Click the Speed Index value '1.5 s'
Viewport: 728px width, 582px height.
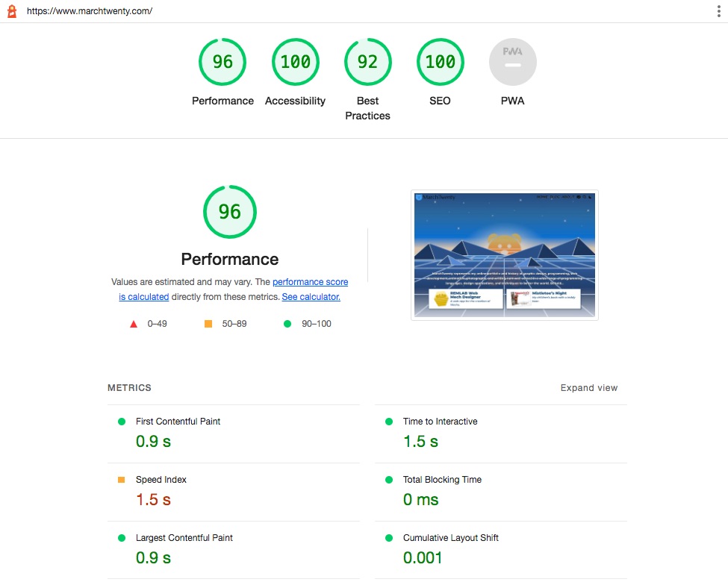coord(153,500)
